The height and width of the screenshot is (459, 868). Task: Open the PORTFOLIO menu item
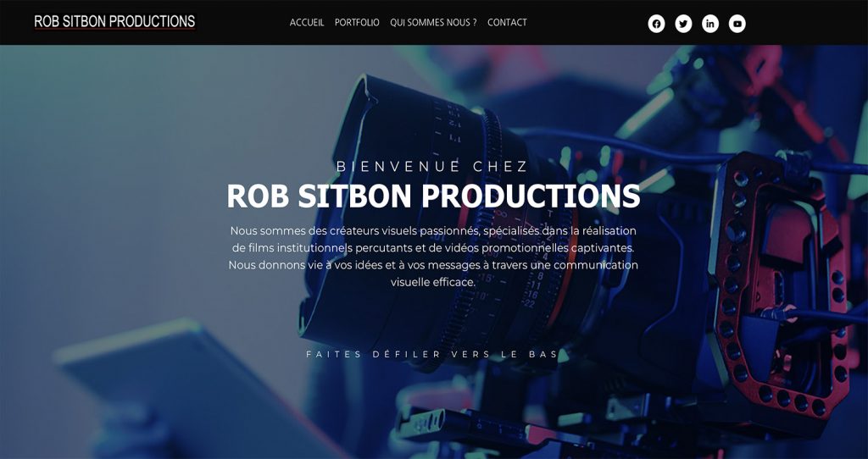357,23
